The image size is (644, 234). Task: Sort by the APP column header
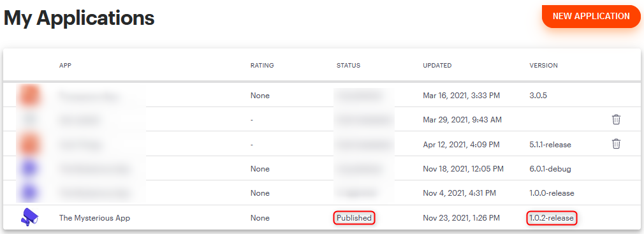pyautogui.click(x=65, y=65)
